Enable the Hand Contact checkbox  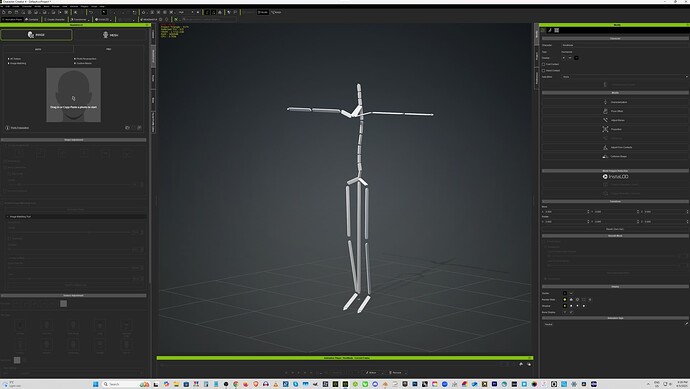coord(543,70)
